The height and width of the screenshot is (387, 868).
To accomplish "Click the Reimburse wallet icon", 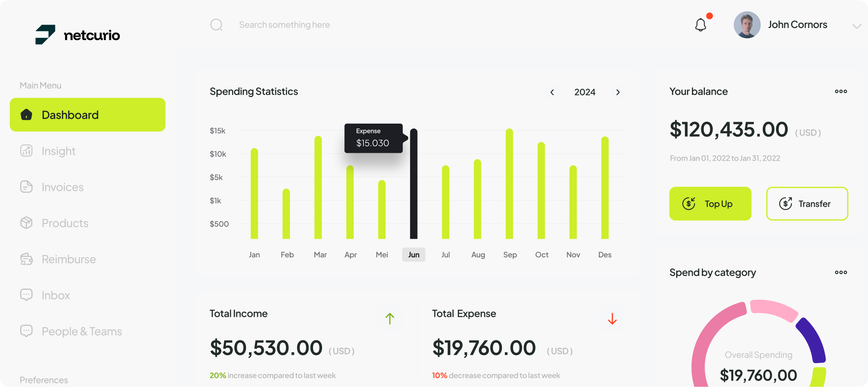I will tap(26, 259).
